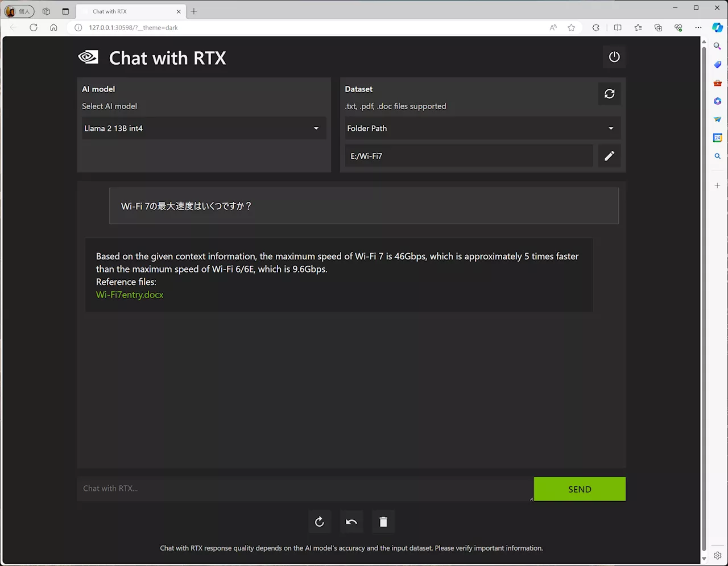
Task: Delete chat history with the trash icon
Action: pyautogui.click(x=383, y=522)
